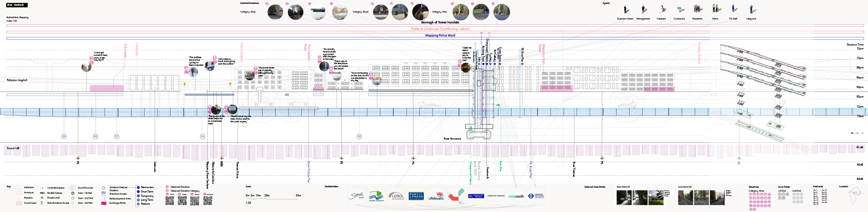Click the Cleaners agent figure
Screen dimensions: 868x212
(662, 10)
